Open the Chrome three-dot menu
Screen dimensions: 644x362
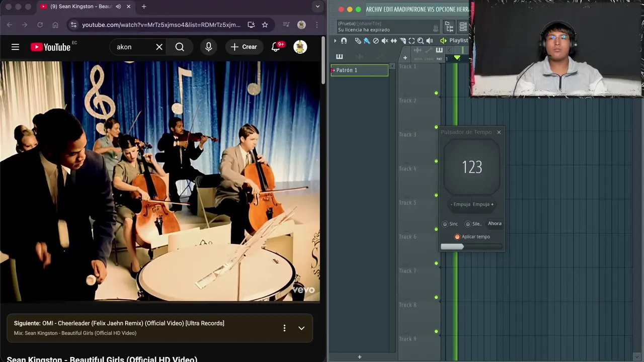point(316,25)
